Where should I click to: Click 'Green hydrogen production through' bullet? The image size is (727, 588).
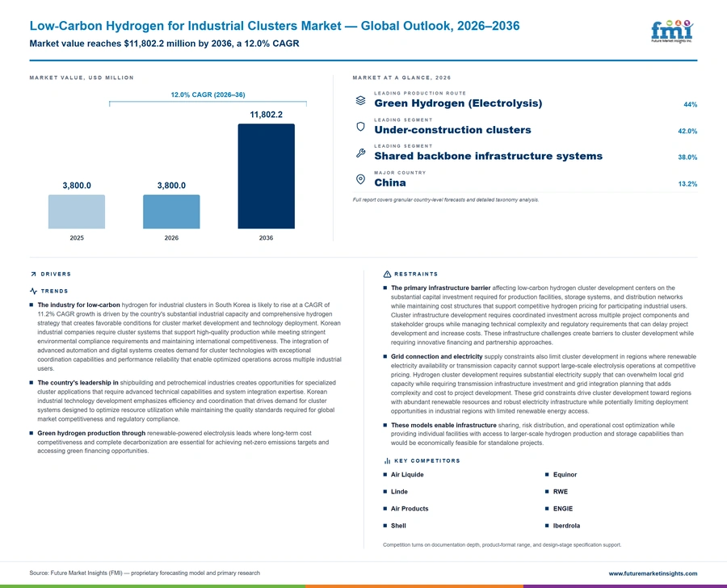point(179,442)
